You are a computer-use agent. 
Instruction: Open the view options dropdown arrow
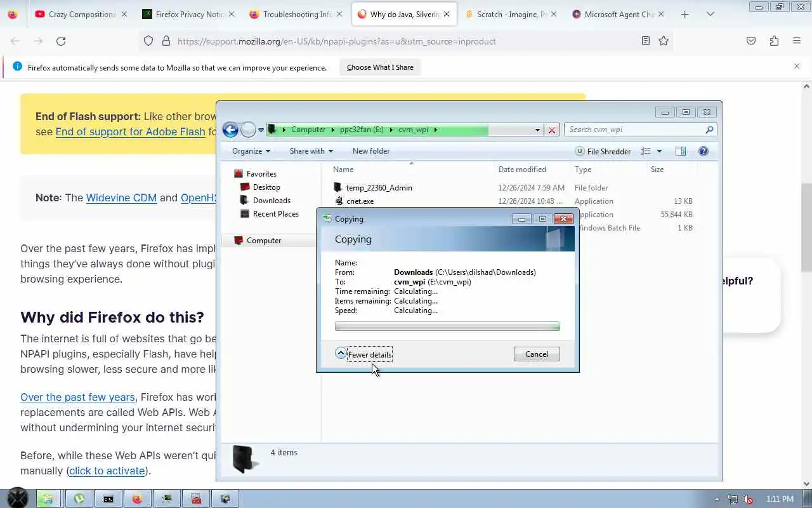(x=659, y=151)
